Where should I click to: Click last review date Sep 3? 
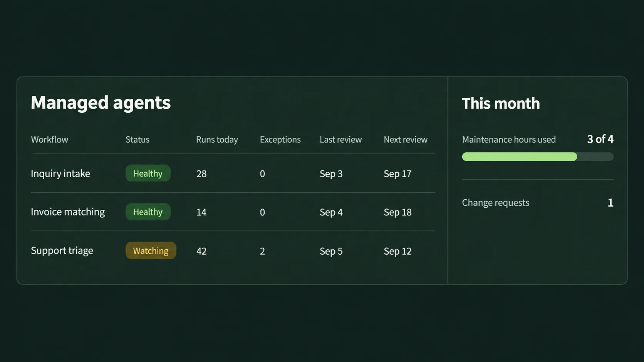(331, 174)
